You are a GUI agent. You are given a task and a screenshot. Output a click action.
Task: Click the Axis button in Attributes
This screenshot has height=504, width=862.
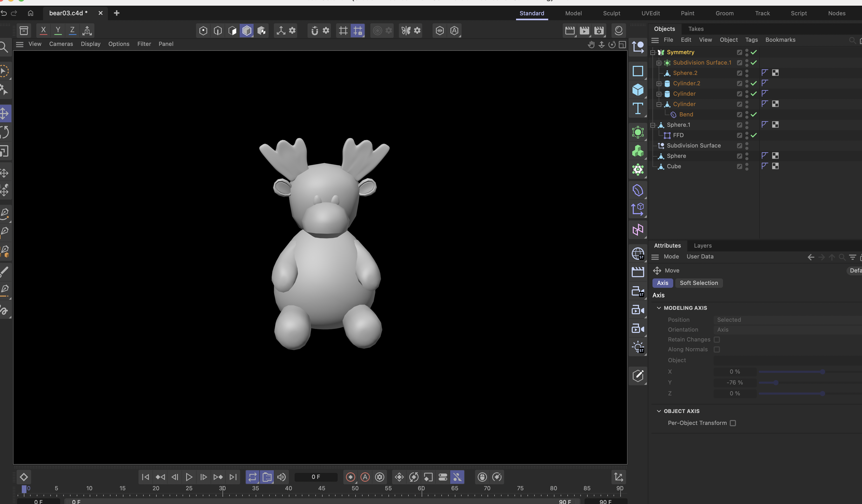click(x=662, y=283)
